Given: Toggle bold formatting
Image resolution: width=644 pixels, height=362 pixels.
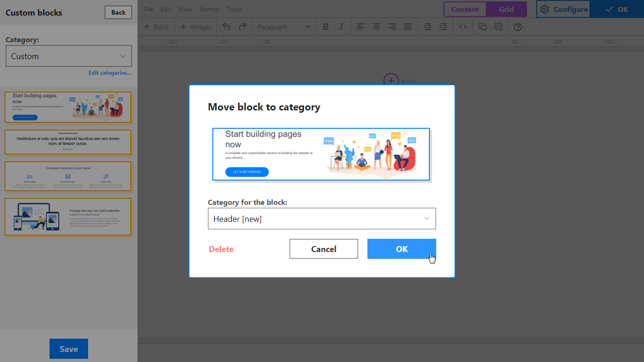Looking at the screenshot, I should click(326, 27).
